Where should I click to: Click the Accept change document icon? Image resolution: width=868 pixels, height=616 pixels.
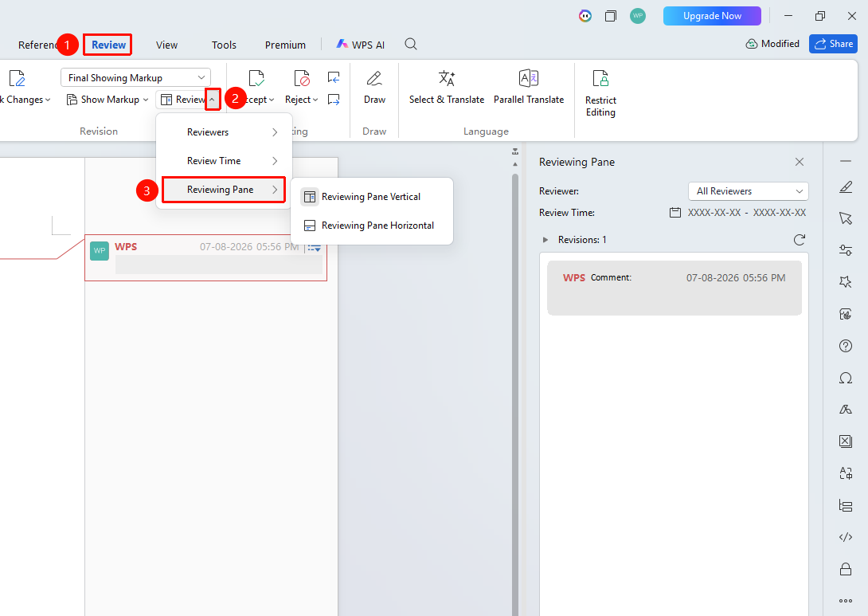point(256,78)
